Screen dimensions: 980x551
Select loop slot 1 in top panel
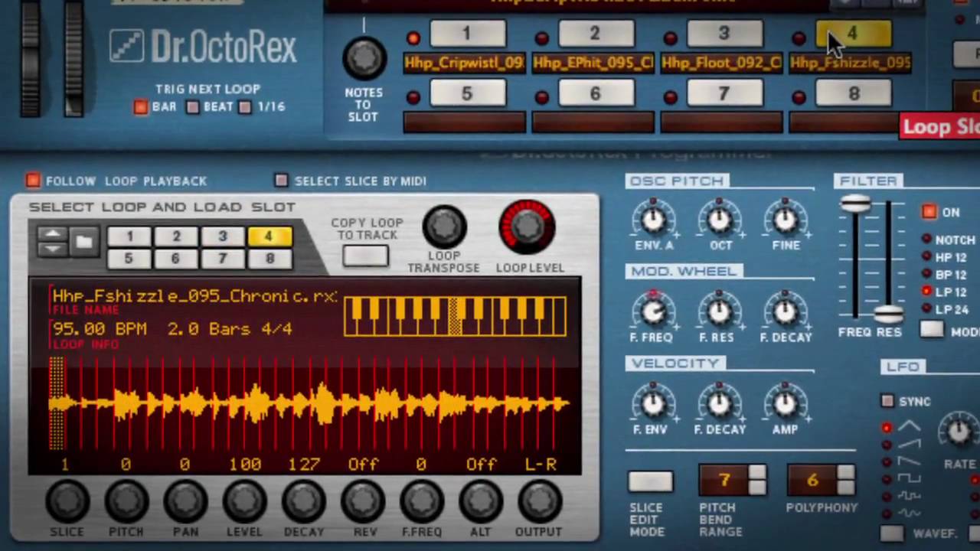coord(467,34)
